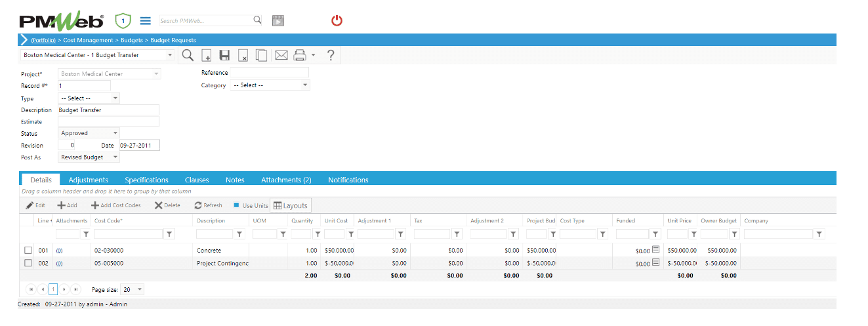This screenshot has height=326, width=868.
Task: Open the Boston Medical Center record selector dropdown
Action: pyautogui.click(x=170, y=55)
